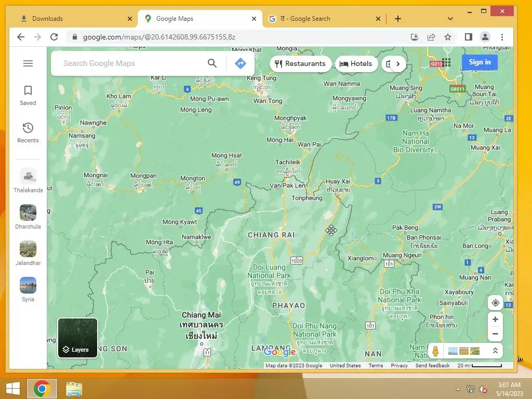The width and height of the screenshot is (532, 399).
Task: Click in the Search Google Maps field
Action: (x=132, y=63)
